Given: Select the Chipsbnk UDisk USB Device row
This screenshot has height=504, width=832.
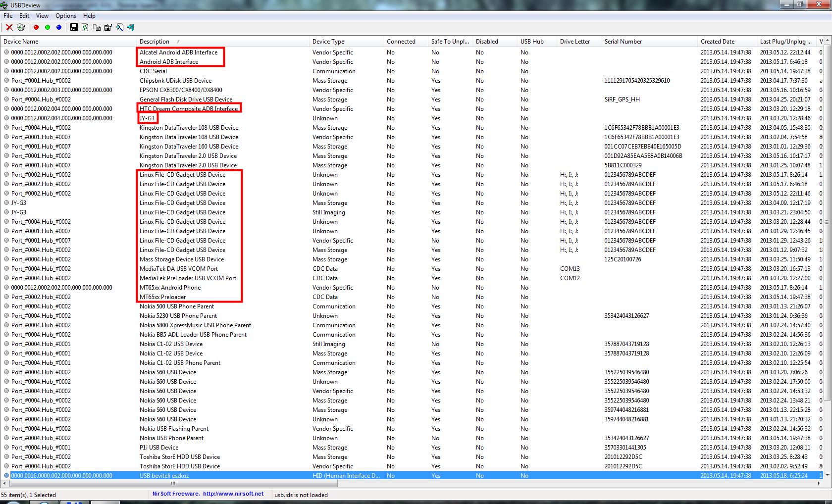Looking at the screenshot, I should pos(412,81).
